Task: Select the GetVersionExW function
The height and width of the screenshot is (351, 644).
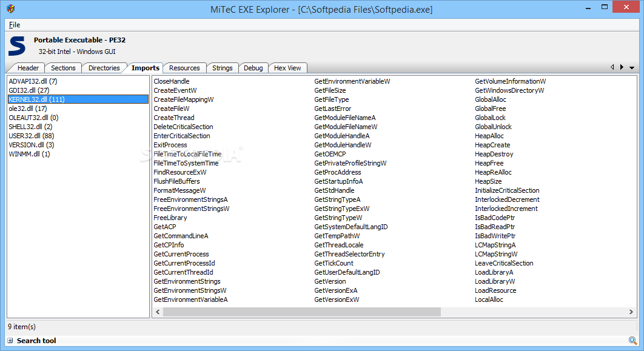Action: pos(337,299)
